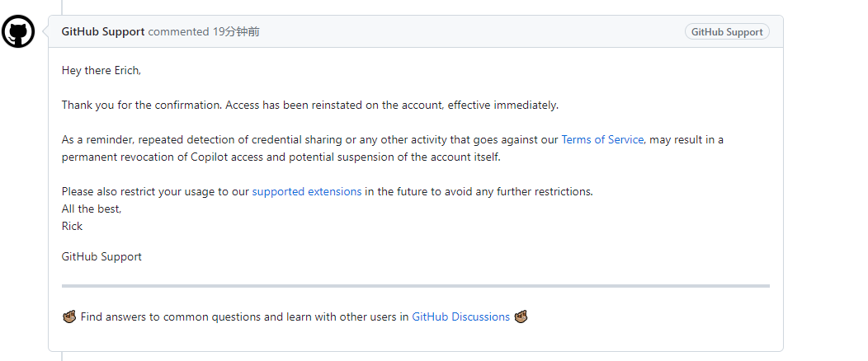Click the 'GitHub Support' signature line
Screen dimensions: 868x361
tap(101, 256)
